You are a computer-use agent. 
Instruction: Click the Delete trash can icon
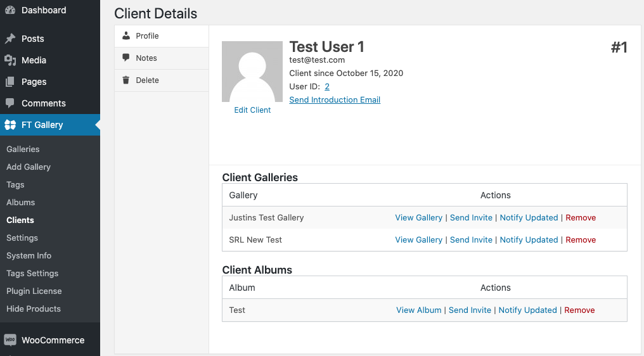click(x=126, y=80)
